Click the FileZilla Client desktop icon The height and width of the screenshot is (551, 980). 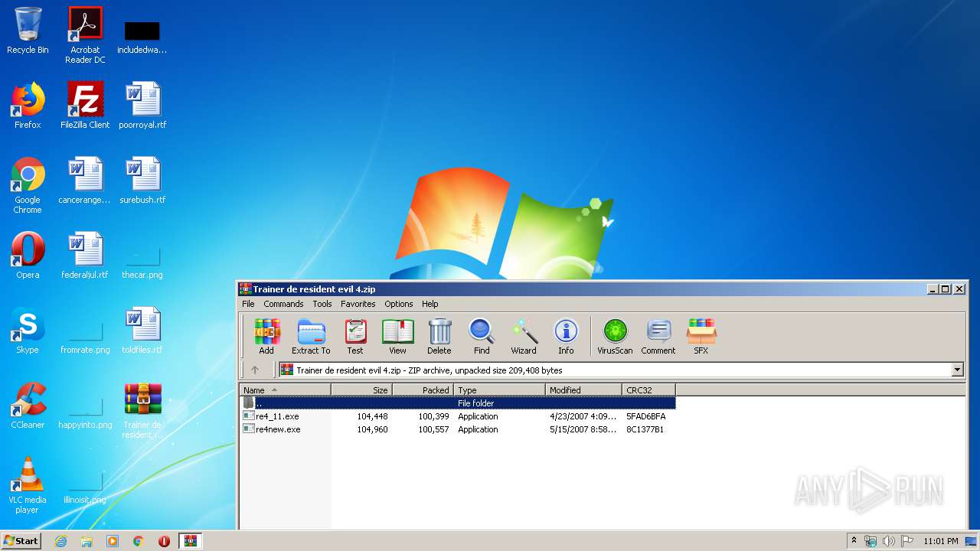tap(85, 106)
